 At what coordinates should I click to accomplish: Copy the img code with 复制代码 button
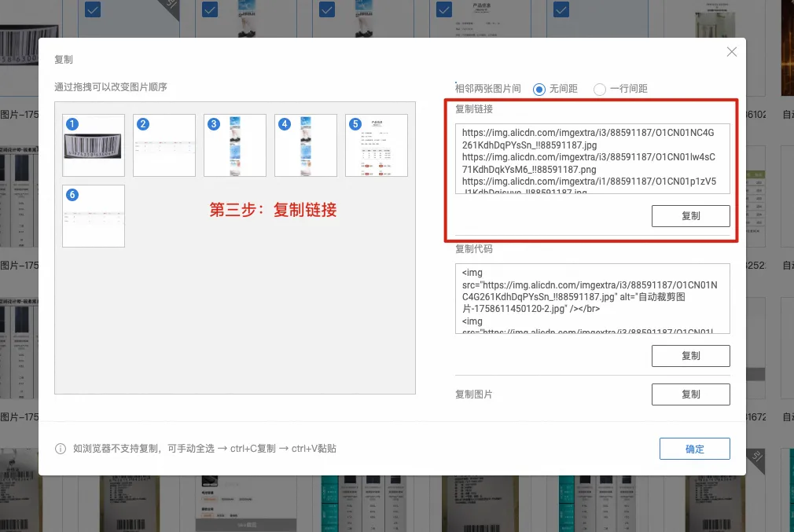pyautogui.click(x=690, y=356)
